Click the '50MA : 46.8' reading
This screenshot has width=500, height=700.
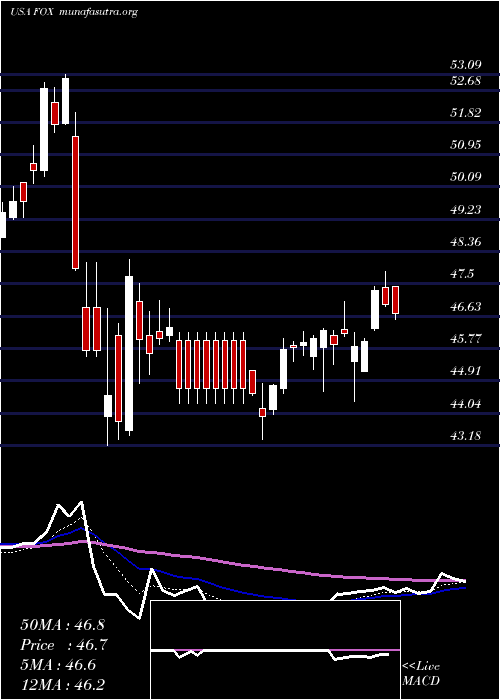click(62, 625)
